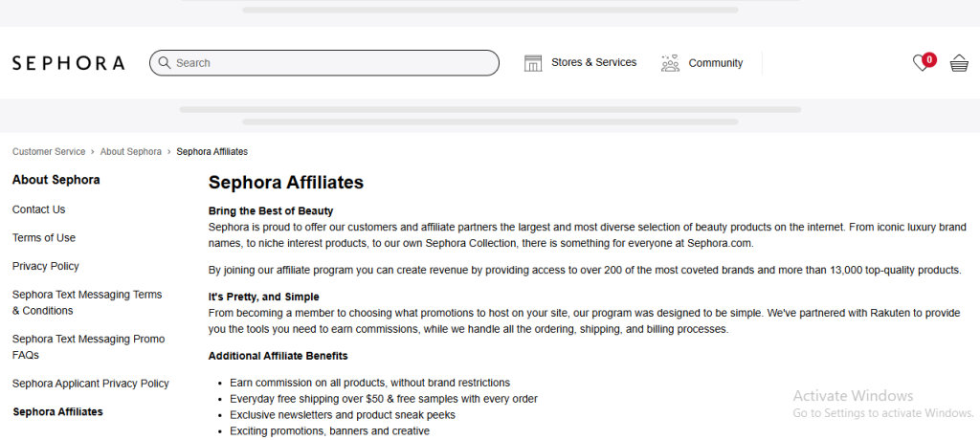Select the Sephora Affiliates breadcrumb
The height and width of the screenshot is (440, 980).
click(212, 152)
